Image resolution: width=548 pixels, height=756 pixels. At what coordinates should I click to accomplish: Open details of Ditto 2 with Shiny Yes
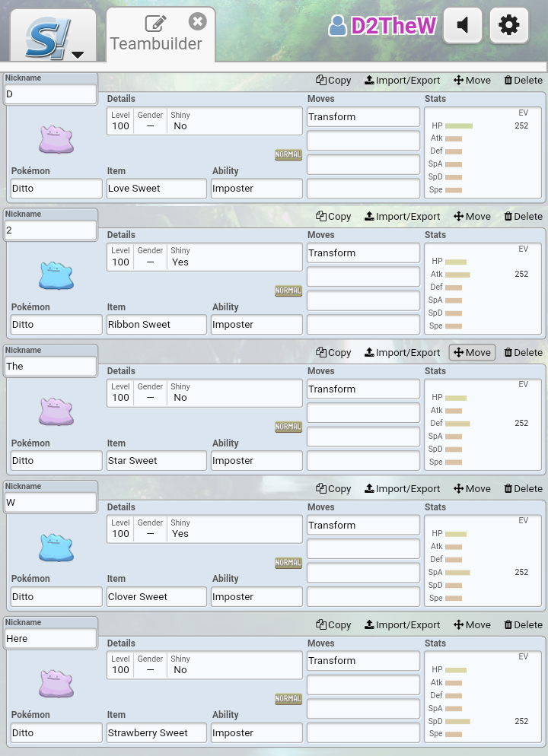(x=205, y=257)
